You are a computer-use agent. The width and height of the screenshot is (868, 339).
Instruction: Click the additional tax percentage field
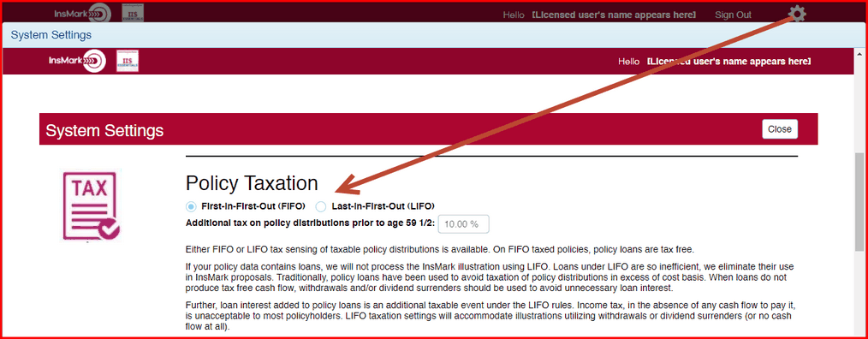tap(463, 223)
